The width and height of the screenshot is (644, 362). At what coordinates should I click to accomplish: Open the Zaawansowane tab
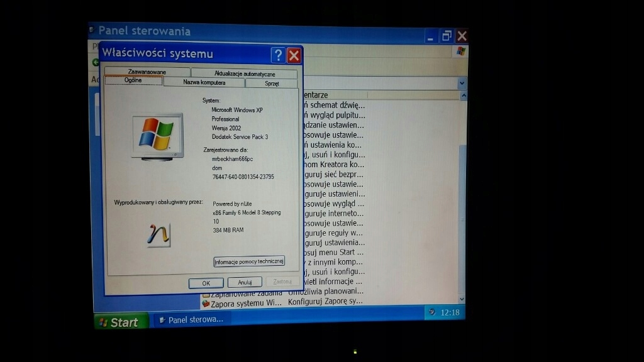point(147,72)
